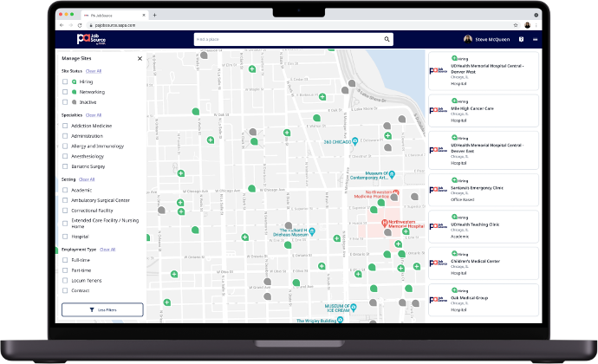598x364 pixels.
Task: Clear all Setting filters
Action: pyautogui.click(x=87, y=179)
